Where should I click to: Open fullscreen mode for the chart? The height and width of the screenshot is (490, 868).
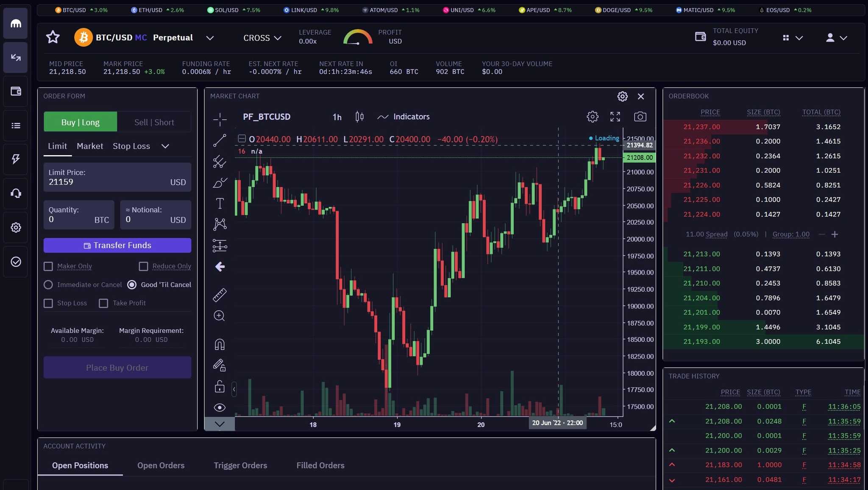615,117
